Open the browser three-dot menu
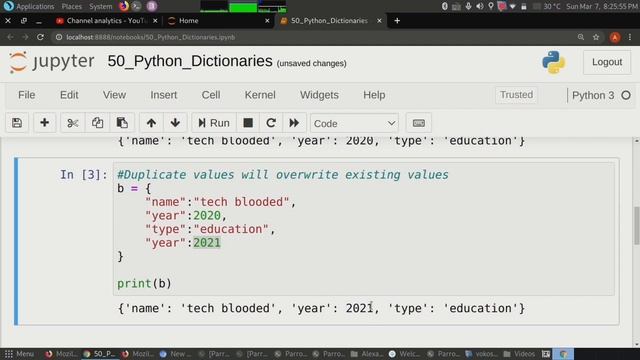This screenshot has width=640, height=360. tap(630, 37)
